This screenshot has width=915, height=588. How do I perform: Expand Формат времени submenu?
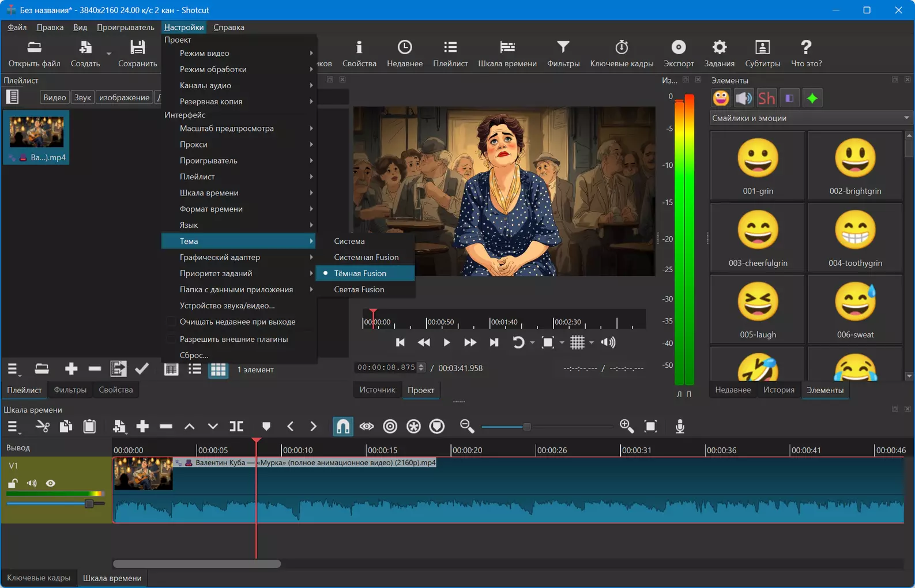coord(239,209)
